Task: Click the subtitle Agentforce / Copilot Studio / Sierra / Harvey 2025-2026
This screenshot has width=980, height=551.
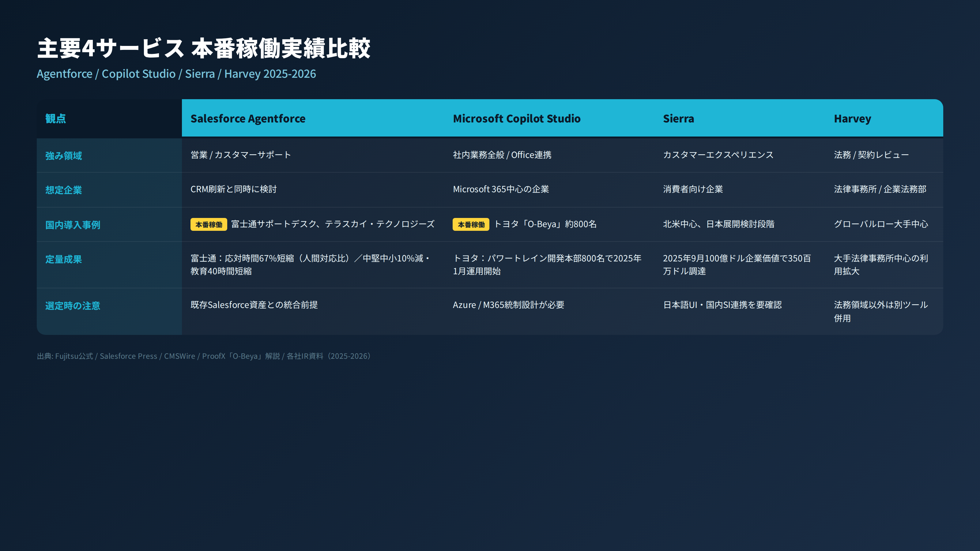Action: 176,74
